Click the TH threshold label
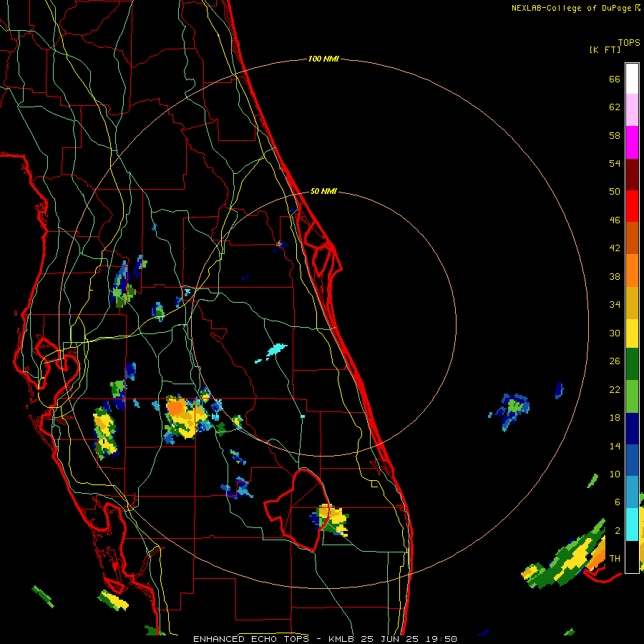Screen dimensions: 644x644 click(x=615, y=559)
